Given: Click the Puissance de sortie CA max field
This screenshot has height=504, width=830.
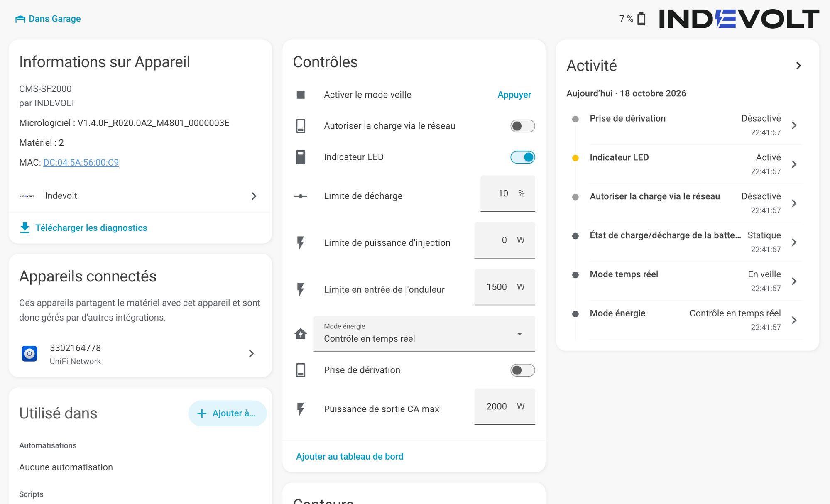Looking at the screenshot, I should [504, 406].
